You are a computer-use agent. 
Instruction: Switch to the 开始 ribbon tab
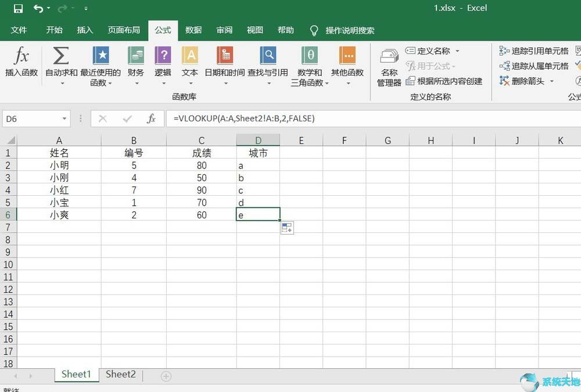click(x=54, y=30)
